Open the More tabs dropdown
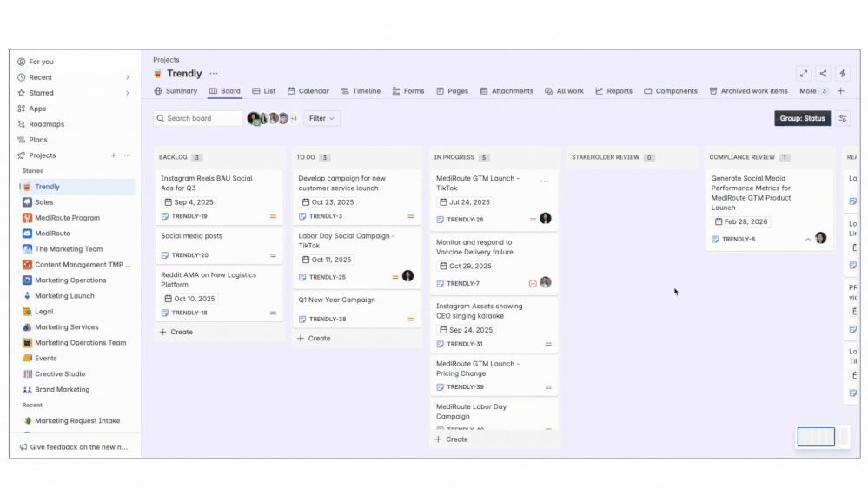This screenshot has height=488, width=868. coord(813,91)
